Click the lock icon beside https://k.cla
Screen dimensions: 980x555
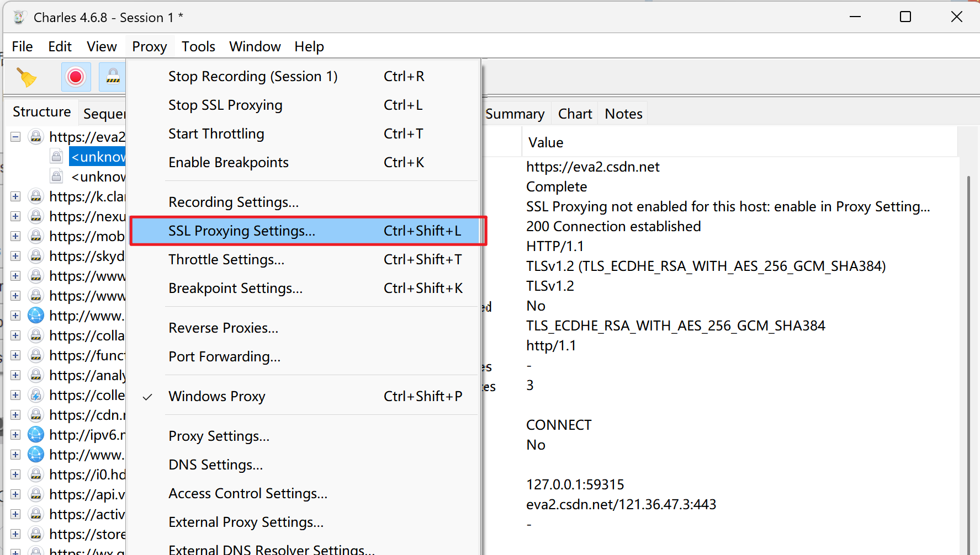(x=36, y=196)
